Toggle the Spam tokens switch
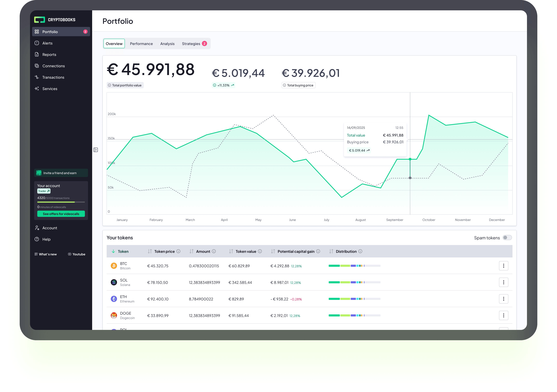557x392 pixels. (507, 238)
